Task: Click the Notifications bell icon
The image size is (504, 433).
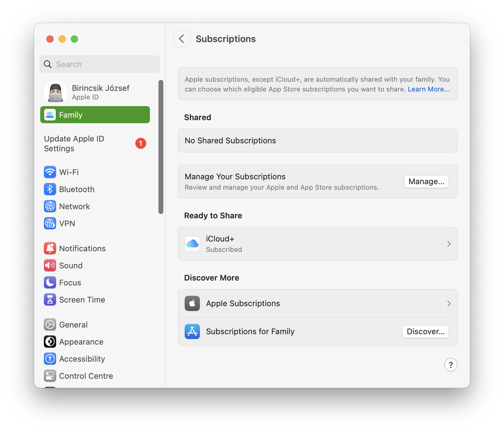Action: click(x=50, y=248)
